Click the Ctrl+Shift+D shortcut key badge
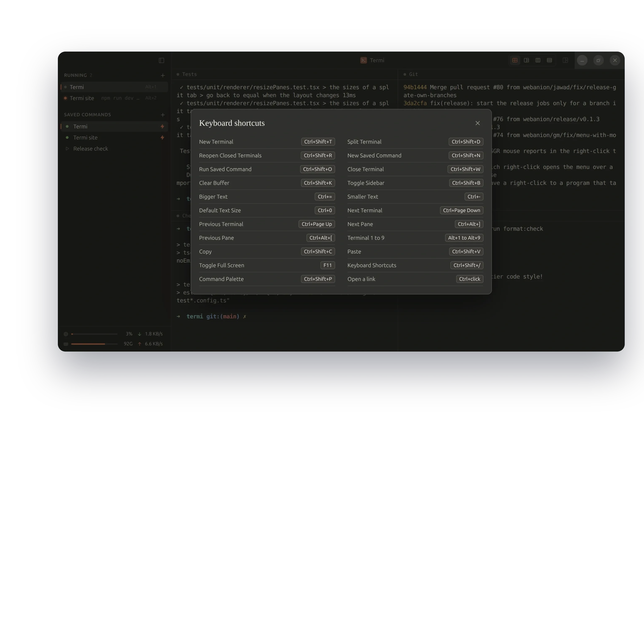The width and height of the screenshot is (644, 644). 466,142
